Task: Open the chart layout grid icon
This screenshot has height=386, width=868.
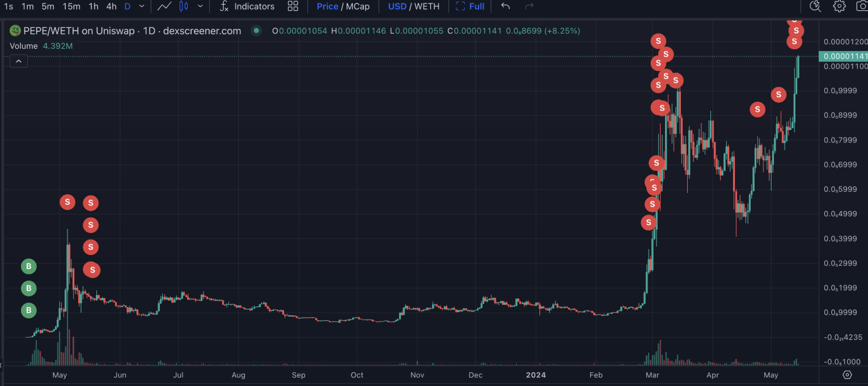Action: [293, 6]
